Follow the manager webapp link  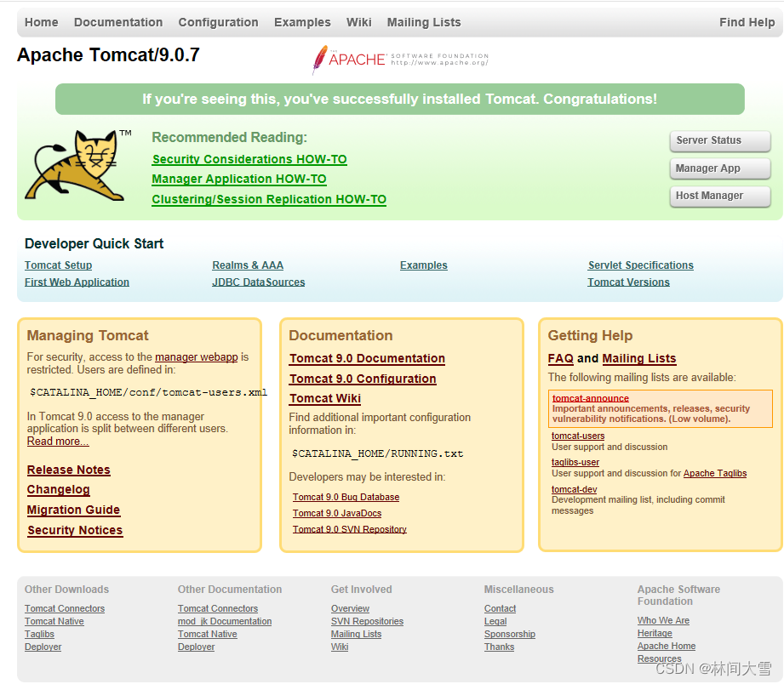pyautogui.click(x=197, y=357)
